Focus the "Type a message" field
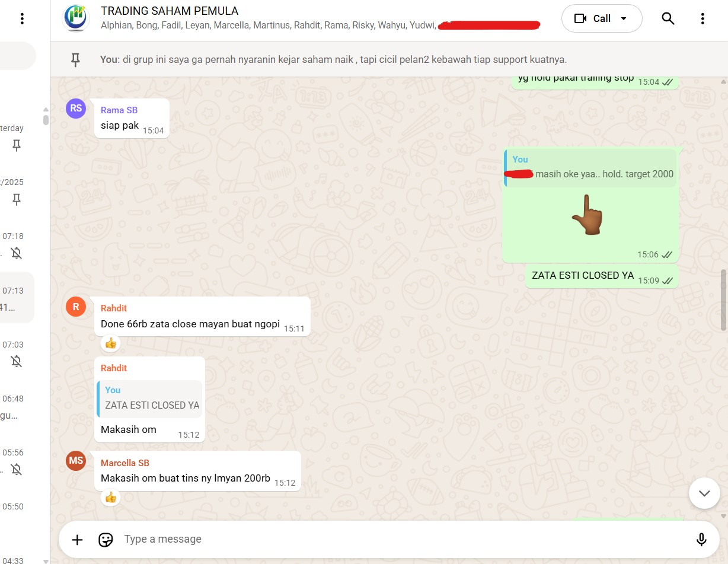728x564 pixels. [403, 539]
